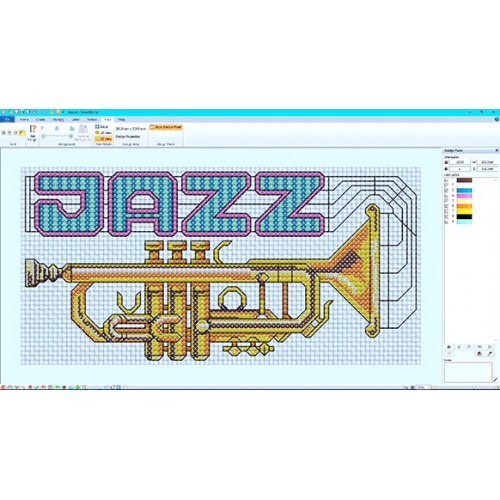
Task: Click the yellow highlighted grid icon in ribbon
Action: click(22, 133)
